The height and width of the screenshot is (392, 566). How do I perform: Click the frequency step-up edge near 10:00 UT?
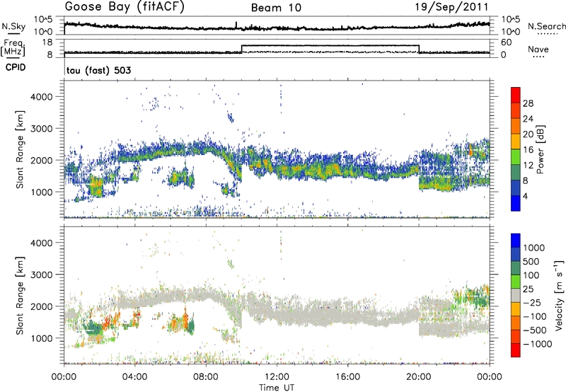[x=241, y=49]
